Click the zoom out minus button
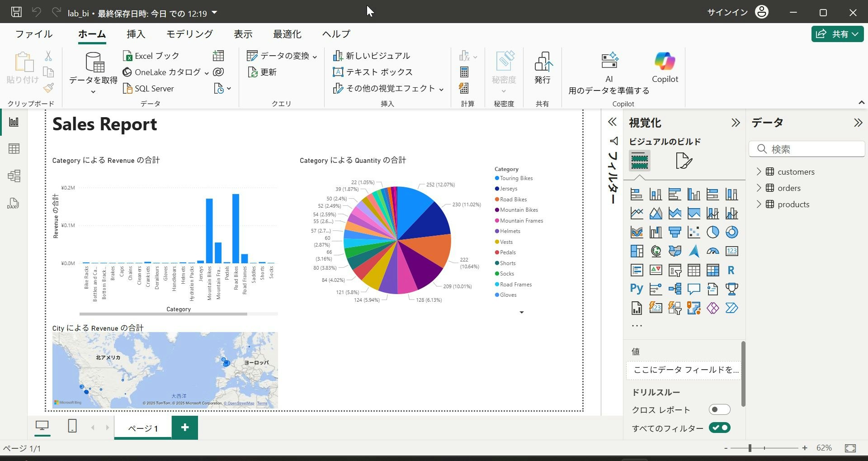 coord(726,448)
